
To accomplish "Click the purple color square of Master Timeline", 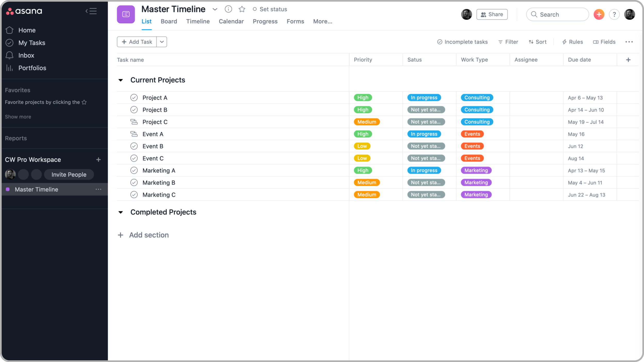I will (x=8, y=189).
